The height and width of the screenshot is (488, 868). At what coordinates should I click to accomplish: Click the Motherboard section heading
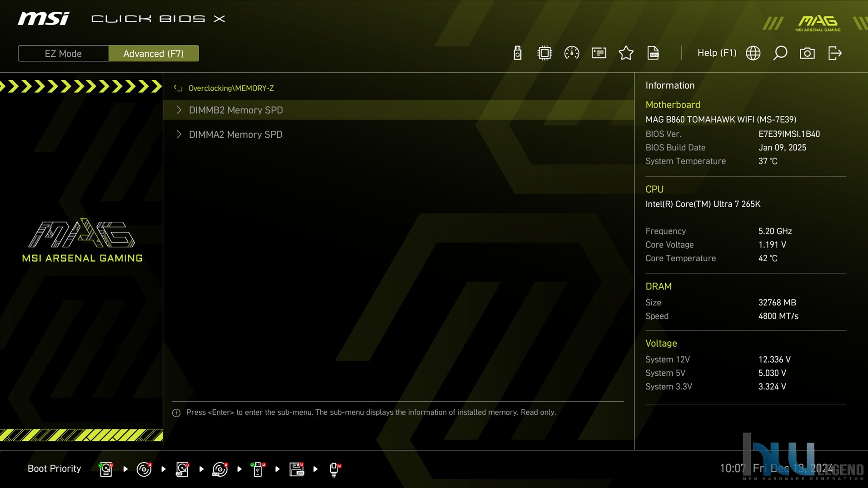pyautogui.click(x=673, y=105)
